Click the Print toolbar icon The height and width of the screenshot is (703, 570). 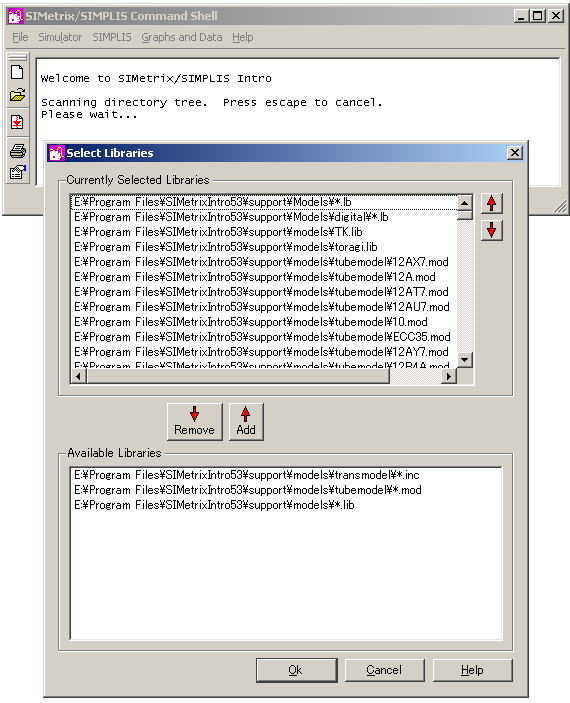[x=17, y=151]
